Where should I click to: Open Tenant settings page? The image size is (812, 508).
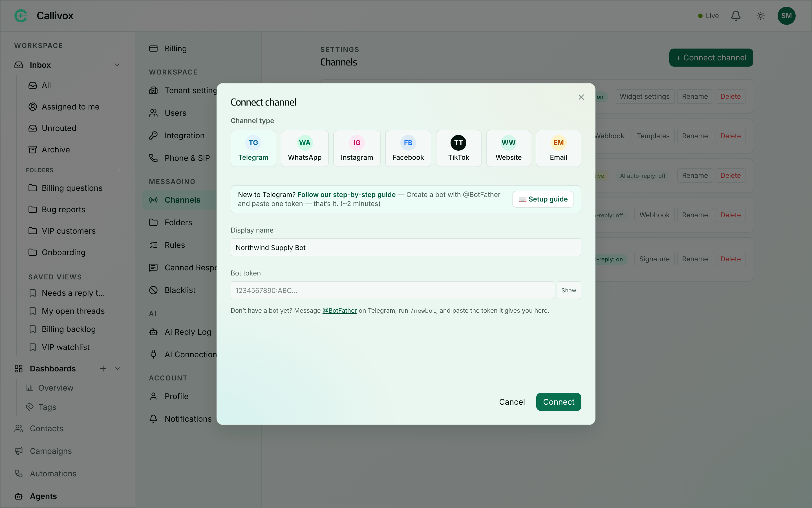click(x=183, y=90)
